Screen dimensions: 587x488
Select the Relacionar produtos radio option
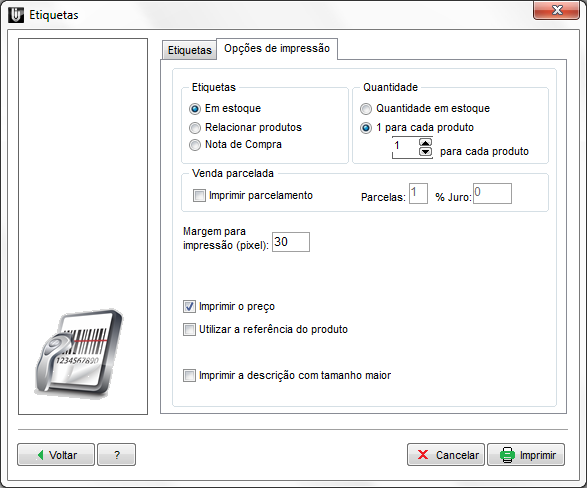pos(195,128)
